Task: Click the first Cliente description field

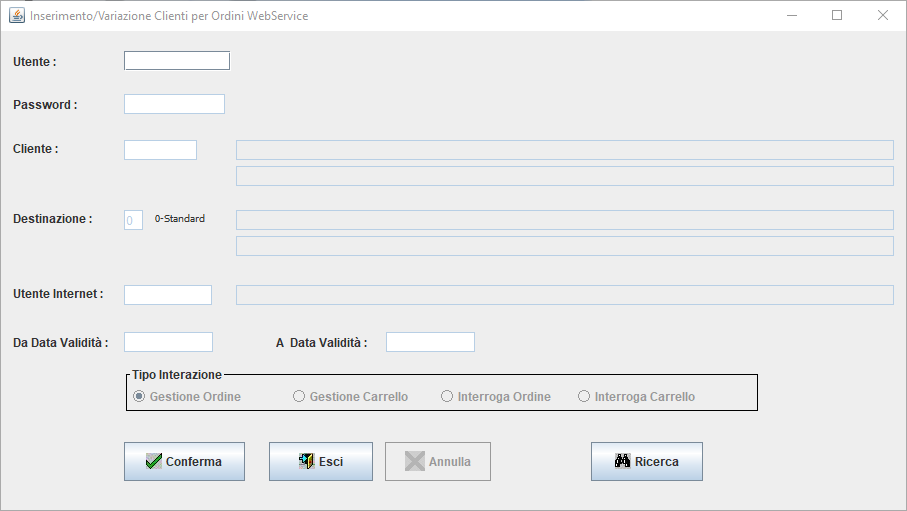Action: point(565,150)
